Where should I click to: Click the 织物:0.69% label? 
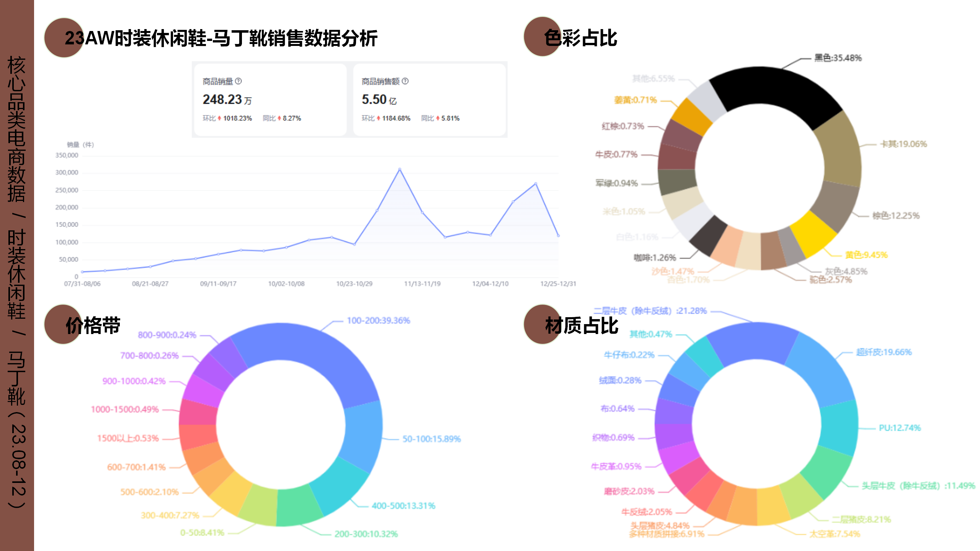pyautogui.click(x=613, y=437)
